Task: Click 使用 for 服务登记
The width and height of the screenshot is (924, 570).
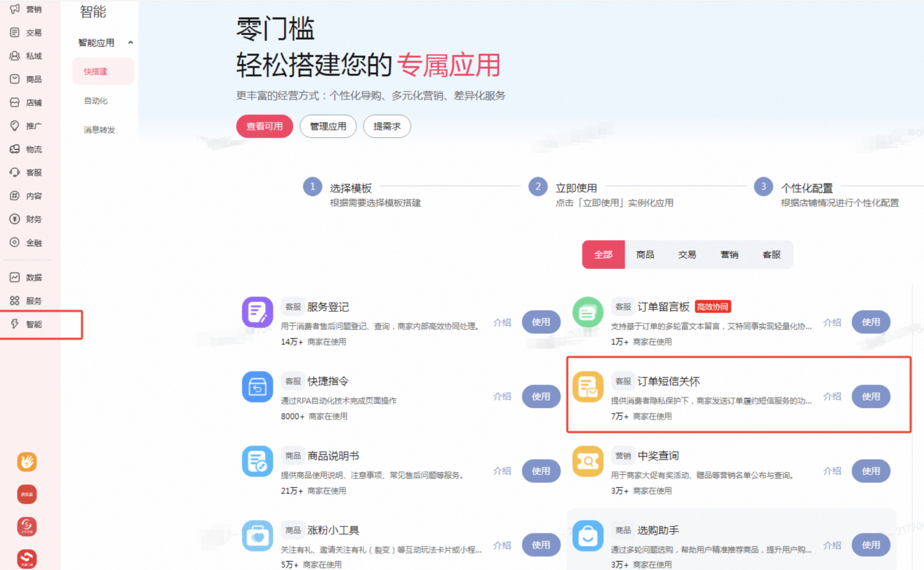Action: coord(541,322)
